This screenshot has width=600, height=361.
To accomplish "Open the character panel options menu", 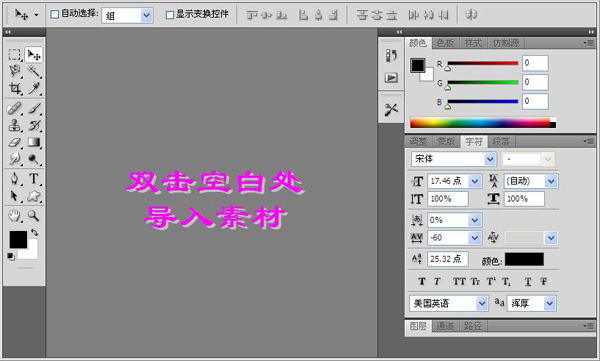I will (x=589, y=141).
